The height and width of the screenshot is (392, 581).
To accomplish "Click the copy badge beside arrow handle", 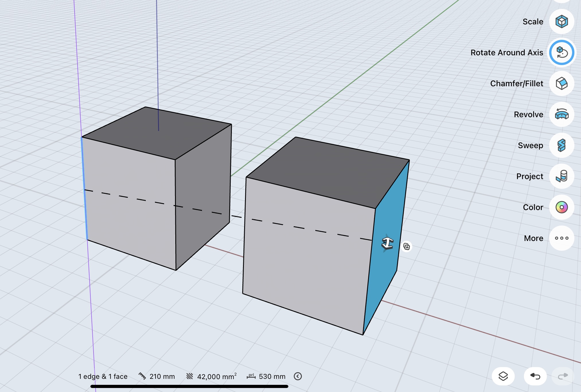I will pos(407,246).
